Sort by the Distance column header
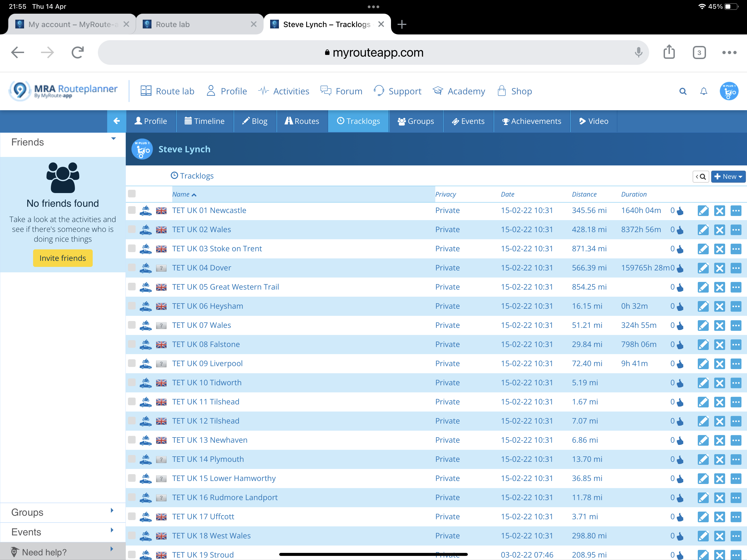Image resolution: width=747 pixels, height=560 pixels. (x=584, y=194)
